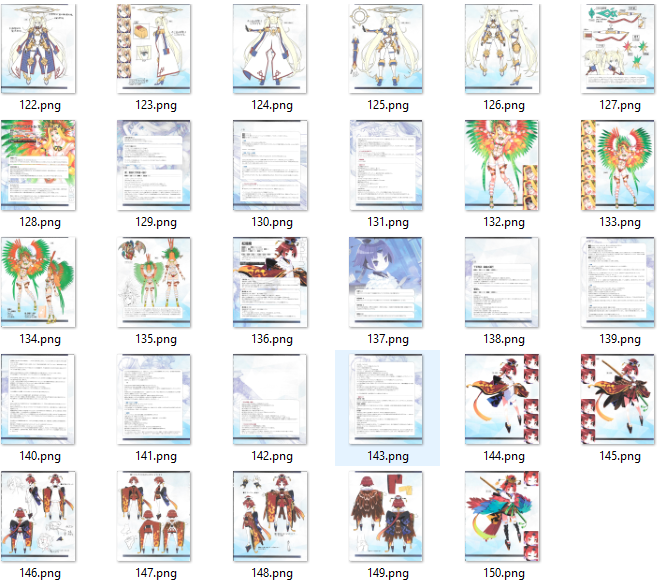Click the file name text "133.png"
The width and height of the screenshot is (660, 584).
coord(620,222)
